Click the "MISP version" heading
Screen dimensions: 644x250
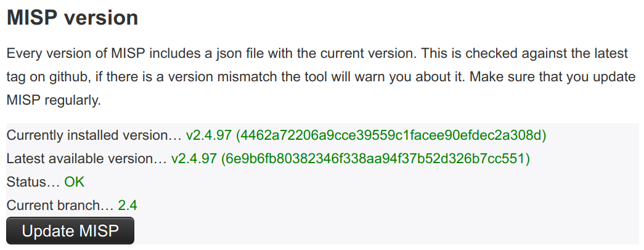72,18
